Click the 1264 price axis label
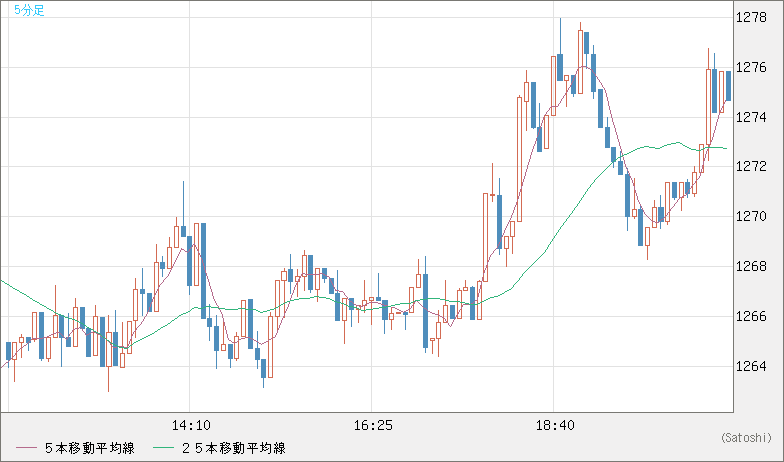Screen dimensions: 784x462 (751, 366)
